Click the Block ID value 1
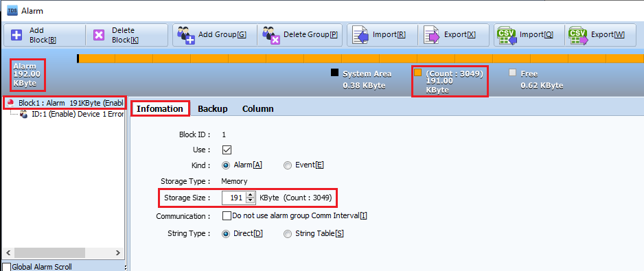Image resolution: width=644 pixels, height=271 pixels. (224, 134)
